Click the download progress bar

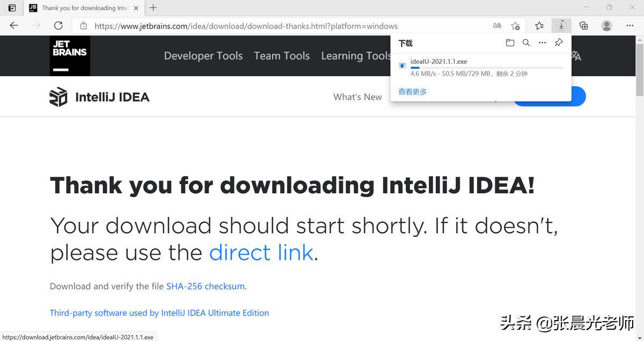click(487, 68)
